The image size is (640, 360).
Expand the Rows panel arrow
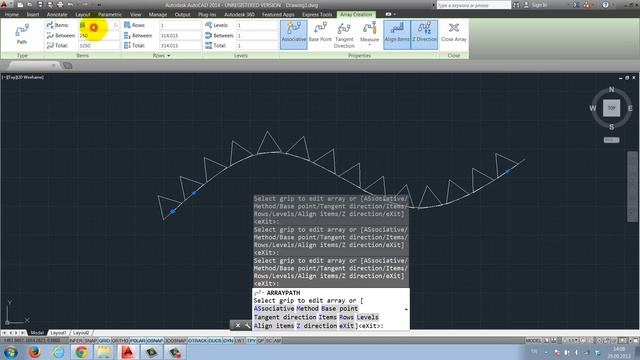pos(169,56)
